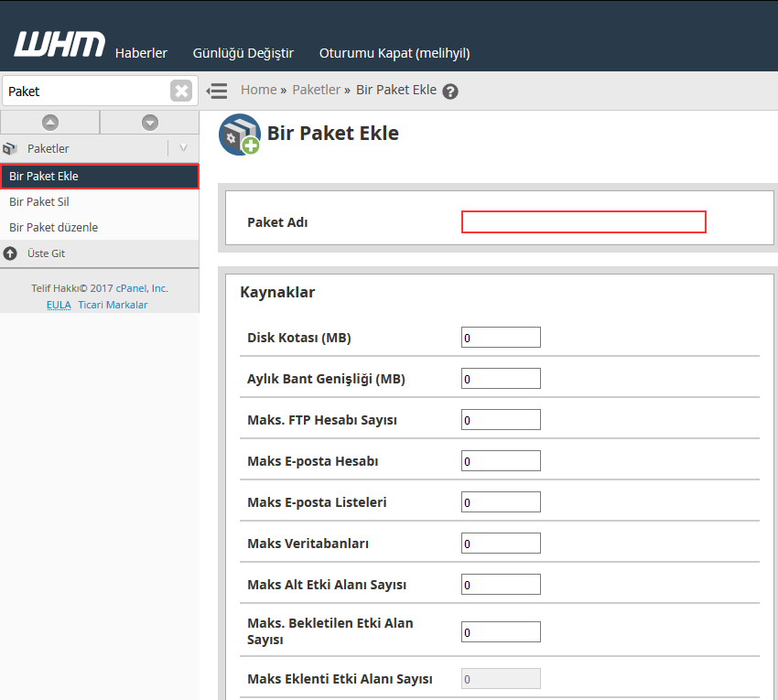Open Paketler breadcrumb link
This screenshot has height=700, width=778.
coord(316,90)
